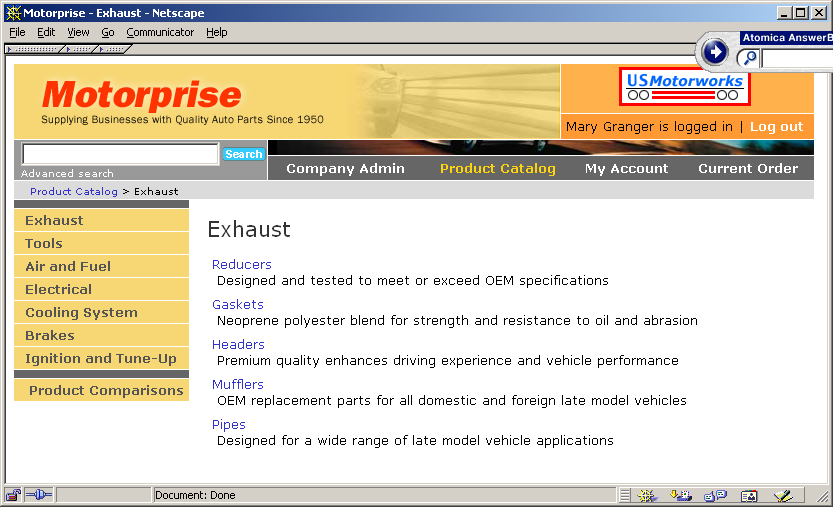Screen dimensions: 833x507
Task: Click the security padlock icon in status bar
Action: (13, 495)
